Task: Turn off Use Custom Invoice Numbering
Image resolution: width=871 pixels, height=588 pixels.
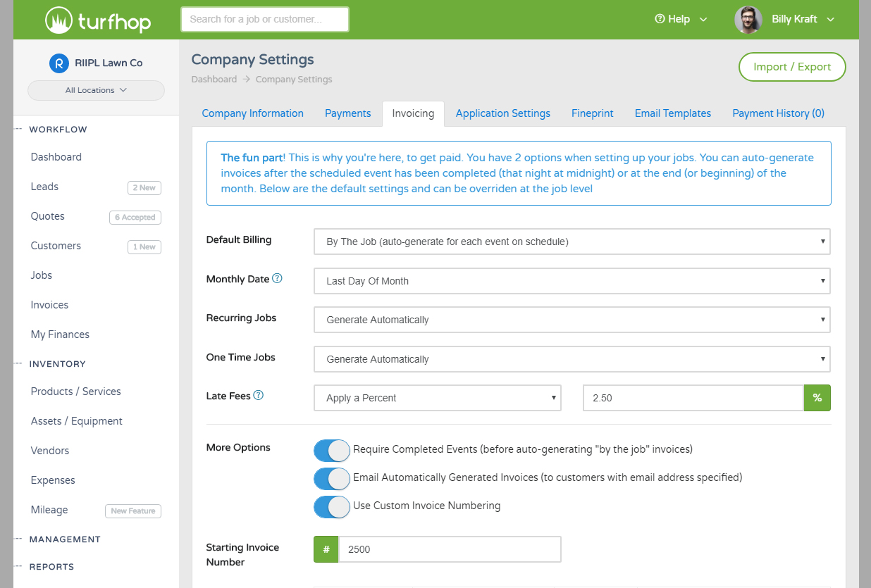Action: pos(331,506)
